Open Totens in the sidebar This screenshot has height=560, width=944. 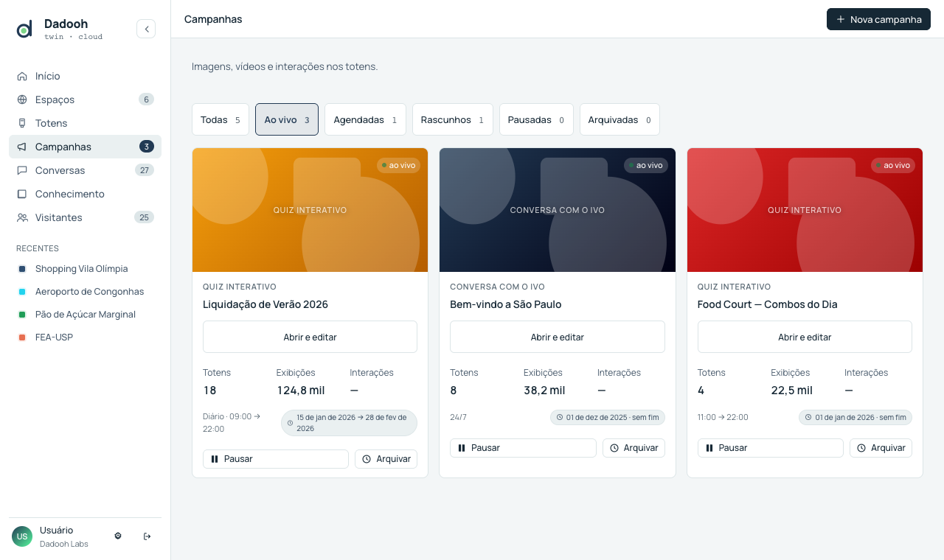click(x=85, y=123)
